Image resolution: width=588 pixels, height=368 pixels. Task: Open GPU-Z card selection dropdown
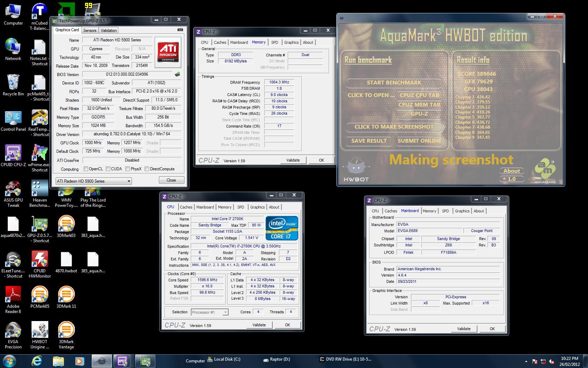[93, 181]
